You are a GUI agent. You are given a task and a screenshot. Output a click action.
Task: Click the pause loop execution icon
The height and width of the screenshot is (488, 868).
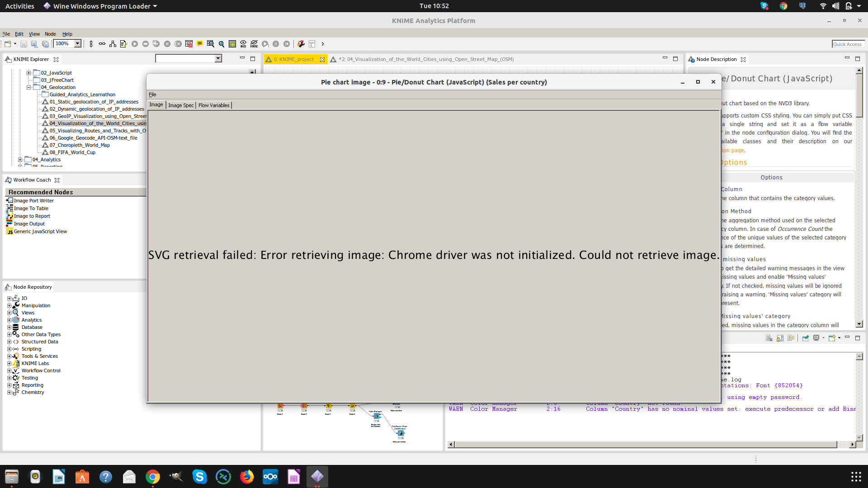click(276, 44)
